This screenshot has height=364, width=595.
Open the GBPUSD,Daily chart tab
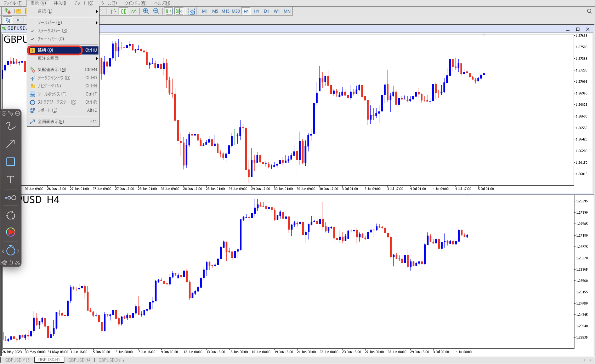111,360
